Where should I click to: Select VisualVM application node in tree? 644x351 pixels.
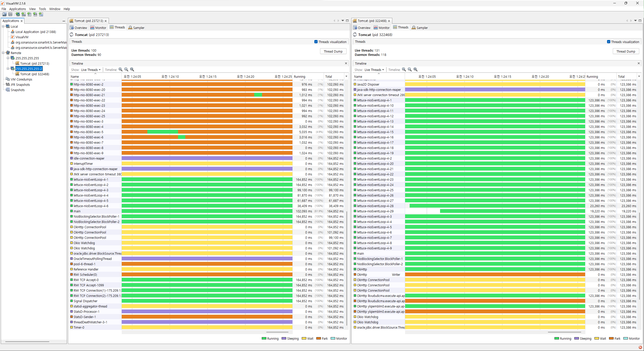click(x=22, y=37)
